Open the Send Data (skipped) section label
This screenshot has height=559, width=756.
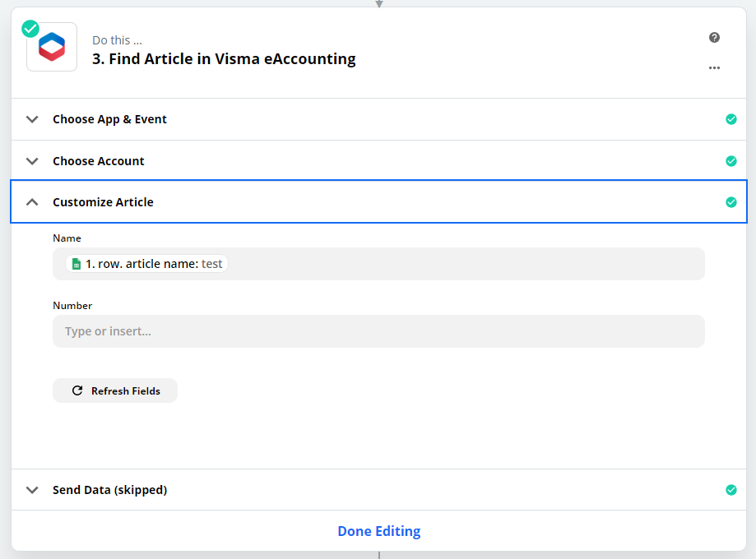[109, 490]
